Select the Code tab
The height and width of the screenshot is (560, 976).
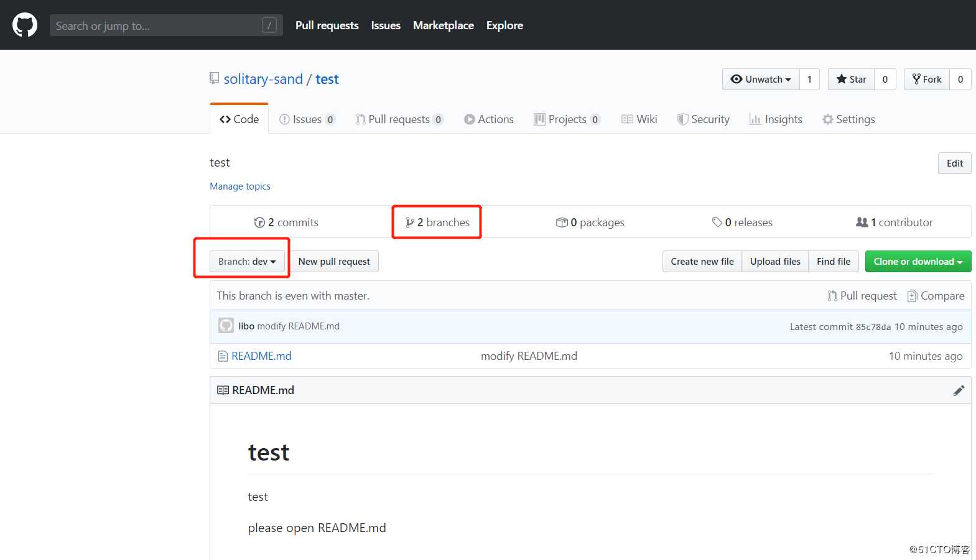[x=239, y=119]
